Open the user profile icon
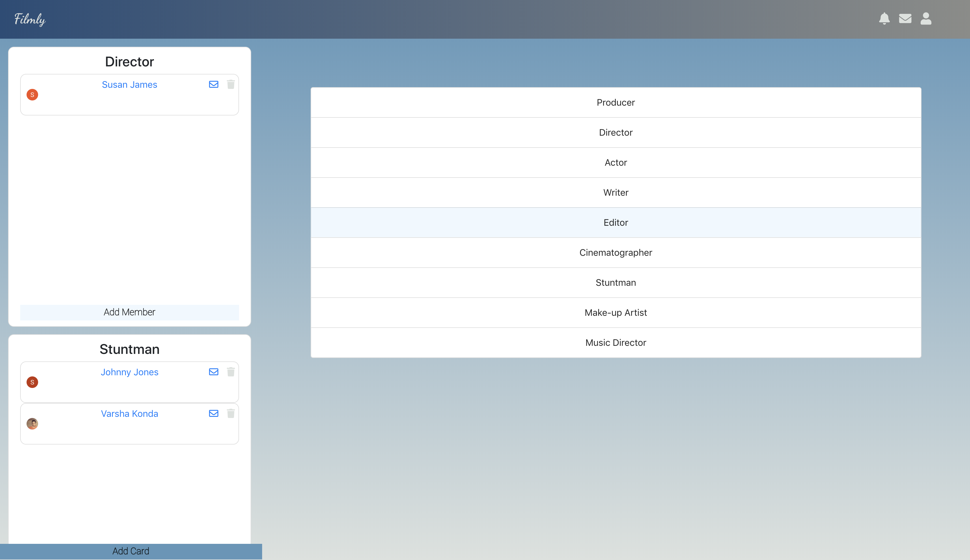 (x=926, y=18)
